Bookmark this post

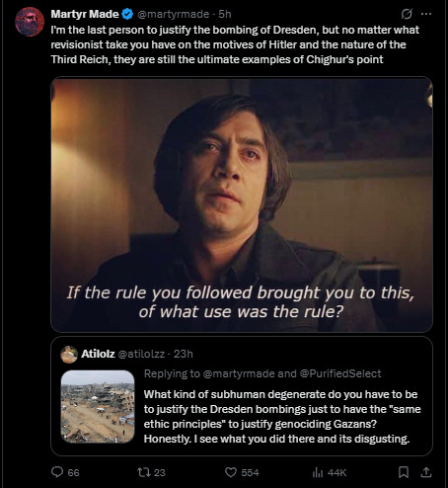404,472
